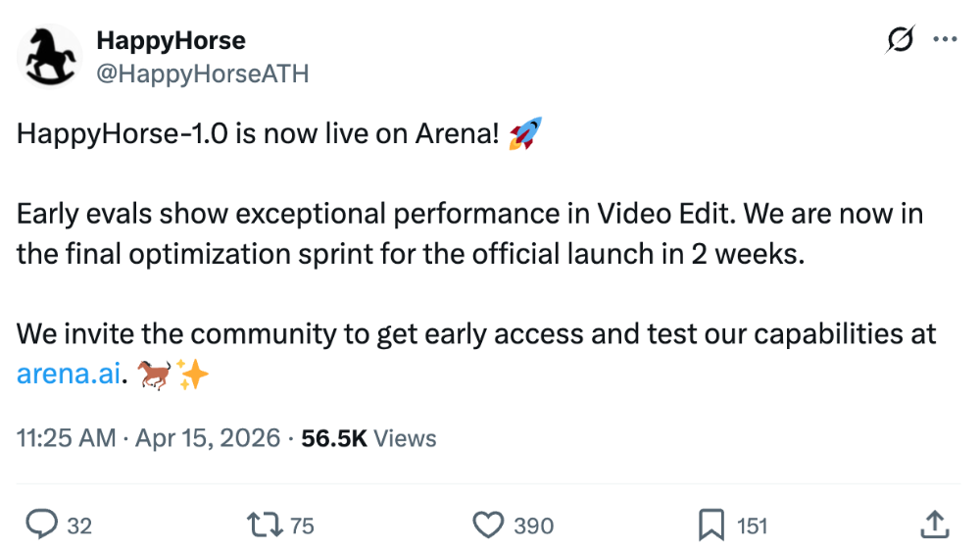Repost this tweet using the retweet icon
This screenshot has width=980, height=551.
click(x=263, y=526)
